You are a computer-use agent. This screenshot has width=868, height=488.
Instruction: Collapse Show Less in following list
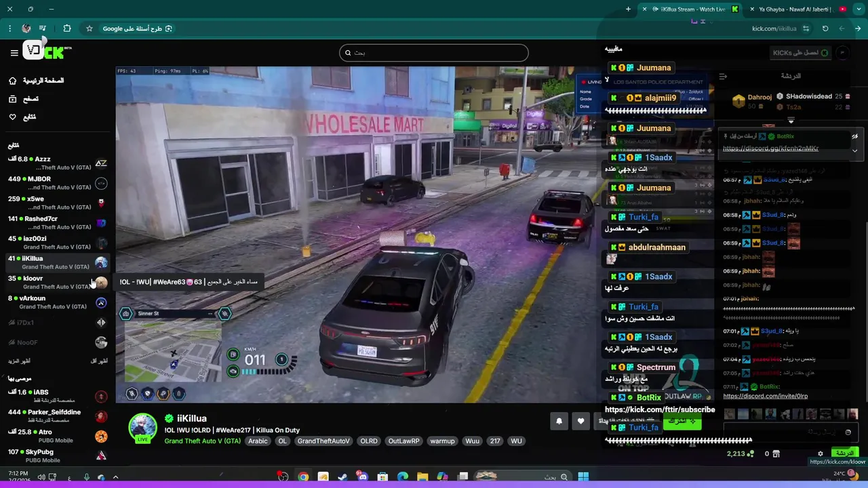coord(99,361)
